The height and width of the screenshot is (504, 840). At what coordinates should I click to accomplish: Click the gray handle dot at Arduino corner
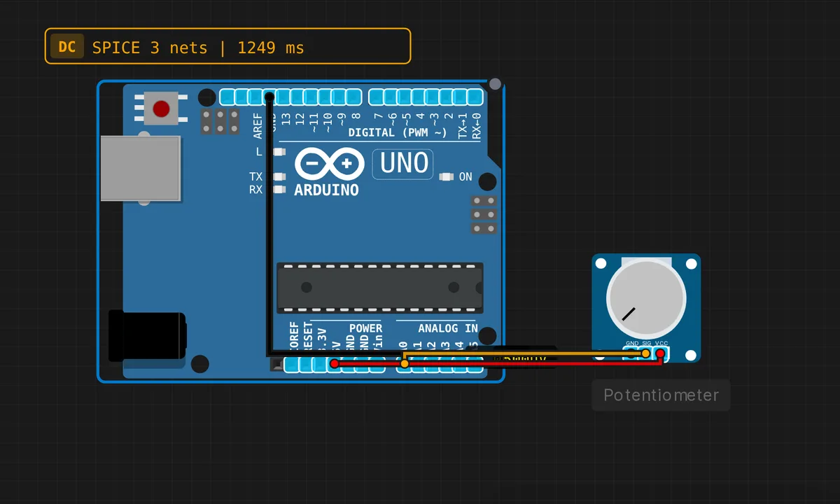point(495,84)
